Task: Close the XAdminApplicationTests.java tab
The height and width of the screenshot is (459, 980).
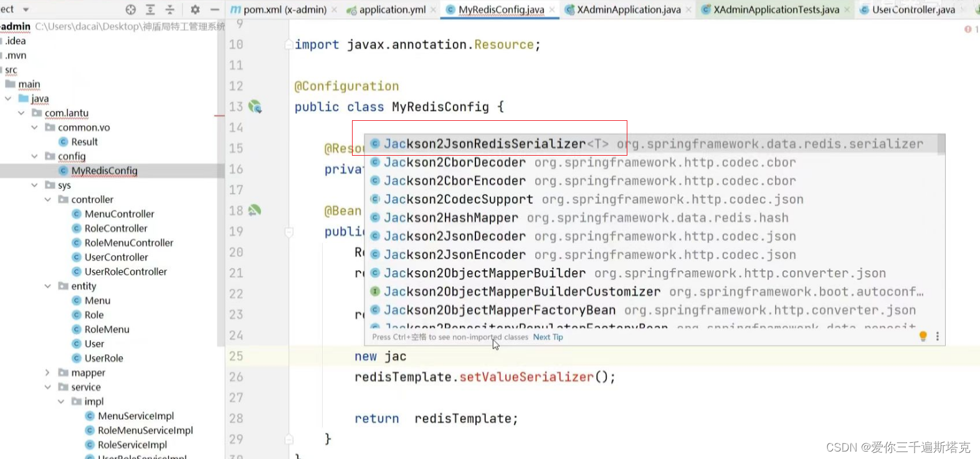Action: point(847,10)
